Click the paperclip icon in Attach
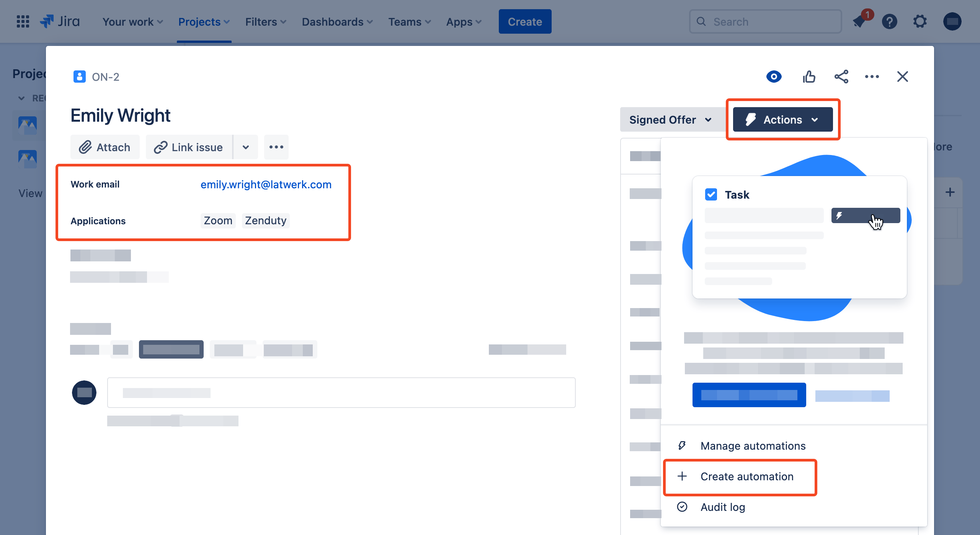 (x=85, y=147)
